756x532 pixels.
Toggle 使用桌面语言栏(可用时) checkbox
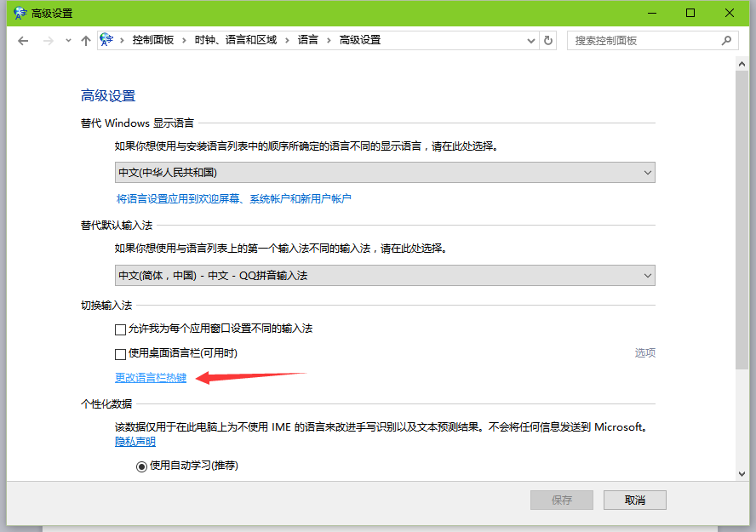point(120,354)
